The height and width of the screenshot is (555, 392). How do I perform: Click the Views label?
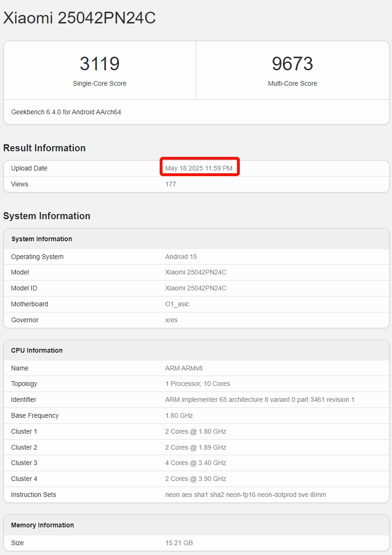pyautogui.click(x=20, y=184)
